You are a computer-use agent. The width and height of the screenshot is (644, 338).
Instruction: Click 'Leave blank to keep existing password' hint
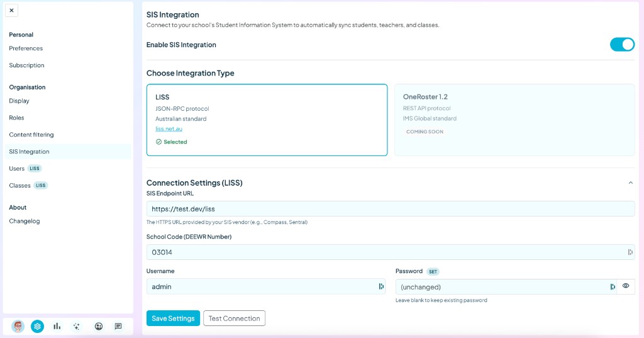click(x=441, y=300)
